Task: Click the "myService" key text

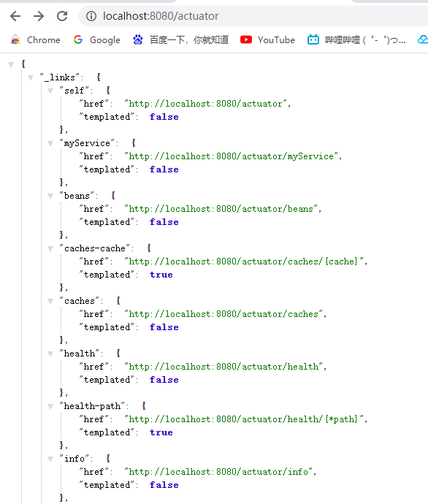Action: [x=87, y=143]
